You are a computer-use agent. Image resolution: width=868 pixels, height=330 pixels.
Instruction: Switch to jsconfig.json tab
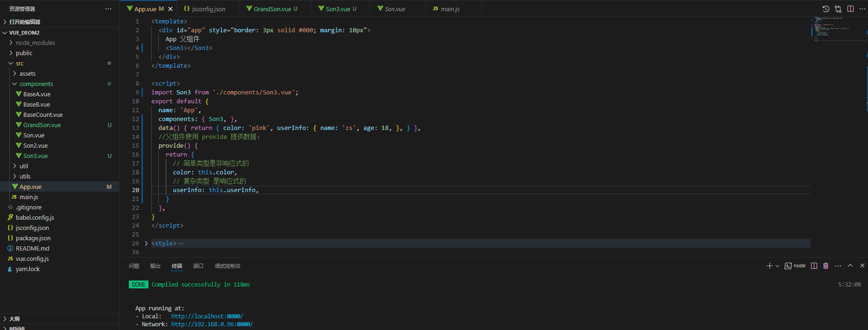208,9
